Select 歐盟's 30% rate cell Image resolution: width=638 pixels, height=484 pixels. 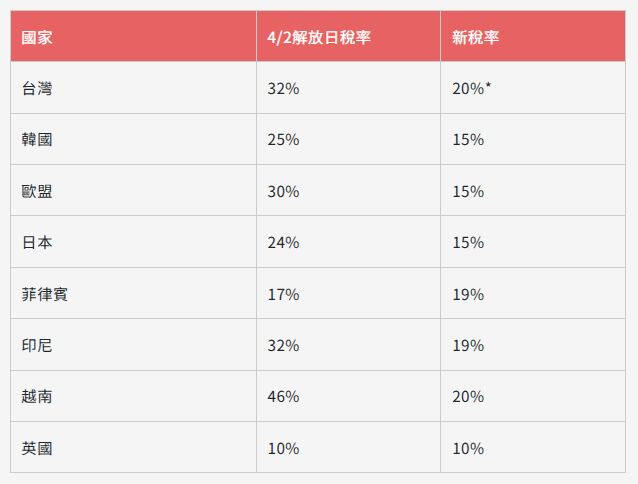[348, 191]
